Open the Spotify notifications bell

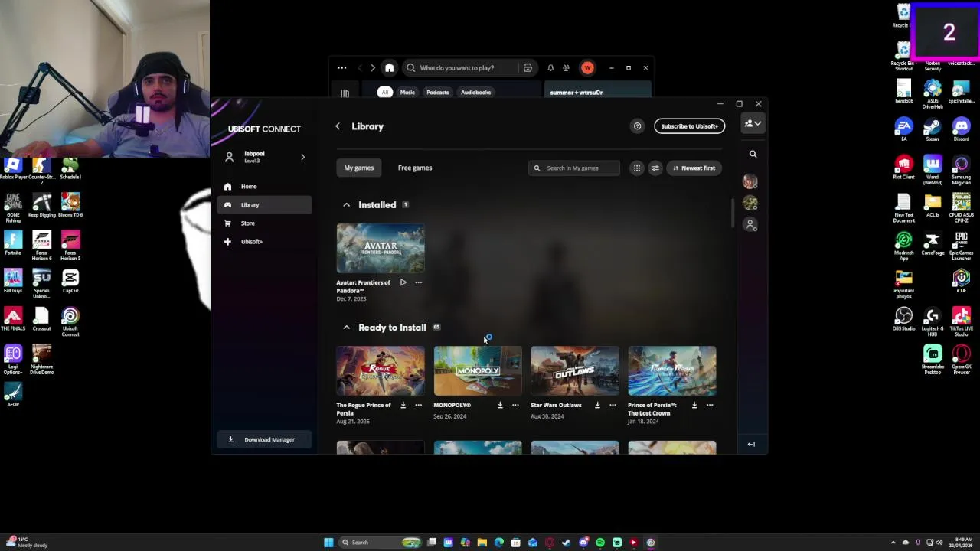pyautogui.click(x=550, y=68)
